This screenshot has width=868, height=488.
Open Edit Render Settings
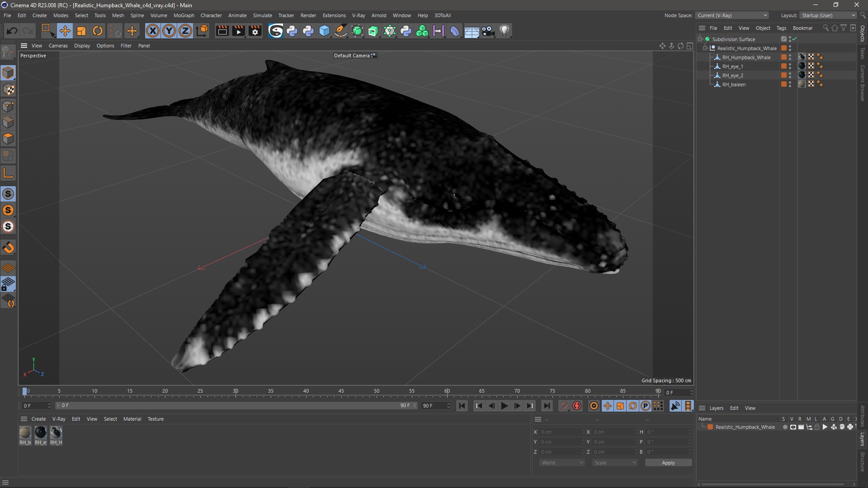tap(255, 31)
